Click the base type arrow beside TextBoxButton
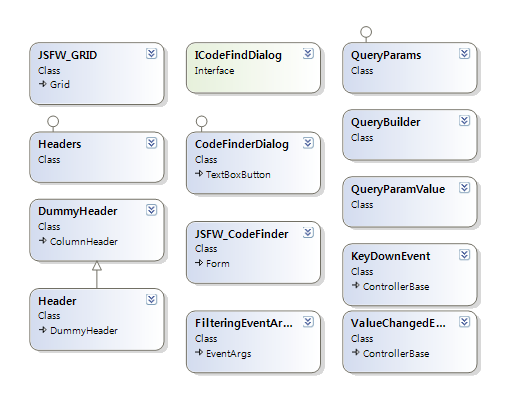This screenshot has height=412, width=522. click(199, 174)
